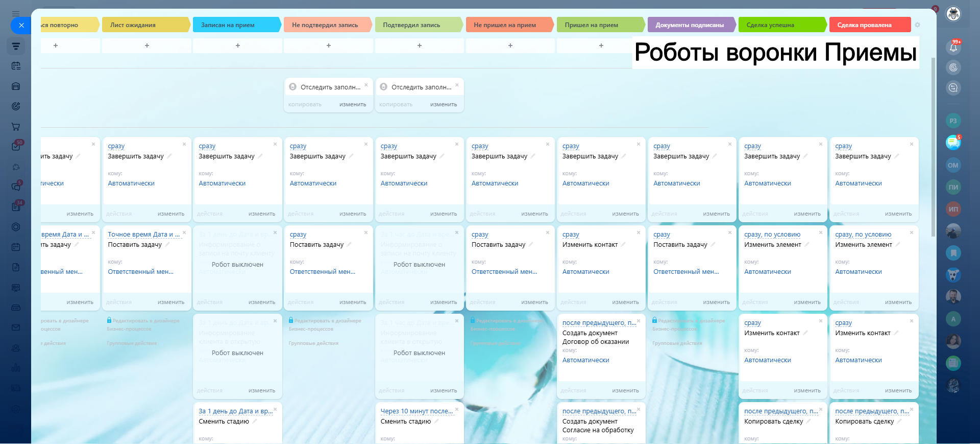Click изменить on Завершить задачу under Сделка провалена
The image size is (980, 444).
pyautogui.click(x=898, y=214)
